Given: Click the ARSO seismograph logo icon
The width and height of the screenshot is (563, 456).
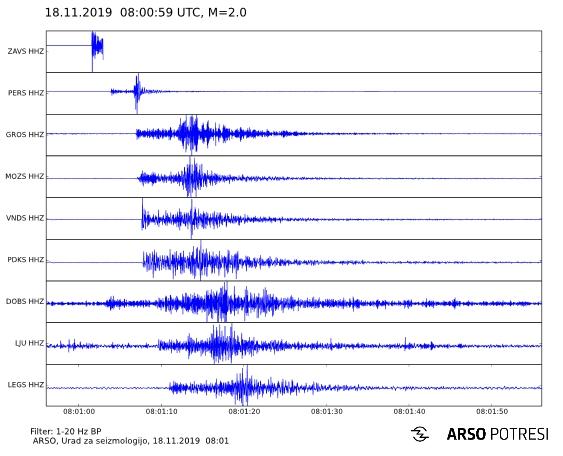Looking at the screenshot, I should [x=420, y=434].
